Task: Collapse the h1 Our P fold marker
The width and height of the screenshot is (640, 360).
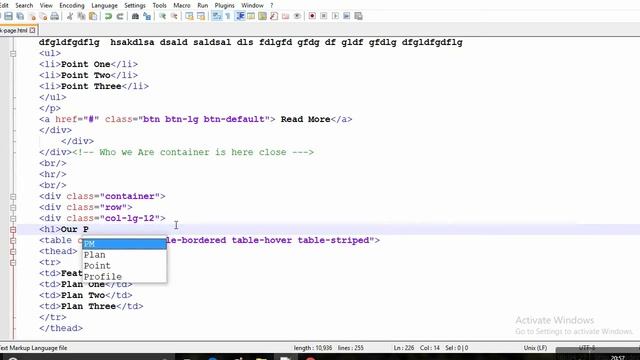Action: coord(13,229)
